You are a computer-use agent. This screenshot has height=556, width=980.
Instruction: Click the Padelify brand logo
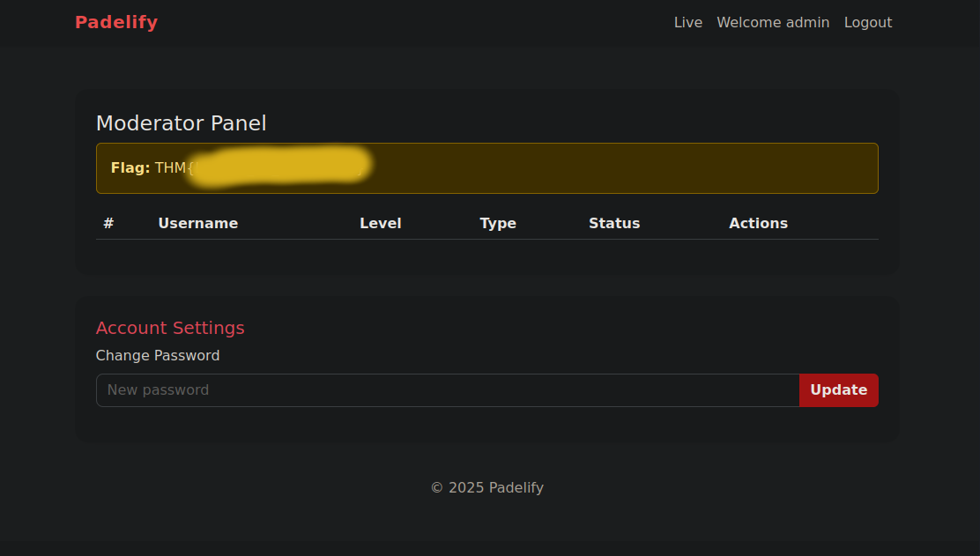[116, 23]
